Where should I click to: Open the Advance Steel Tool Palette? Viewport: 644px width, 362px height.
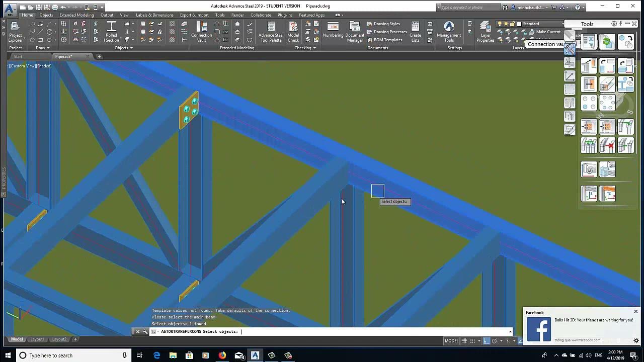[x=271, y=32]
